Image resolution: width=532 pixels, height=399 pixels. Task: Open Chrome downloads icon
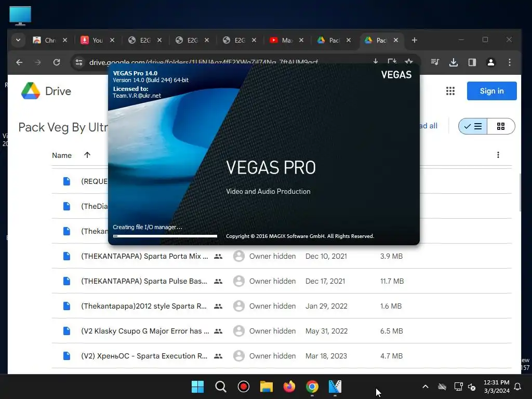tap(453, 62)
